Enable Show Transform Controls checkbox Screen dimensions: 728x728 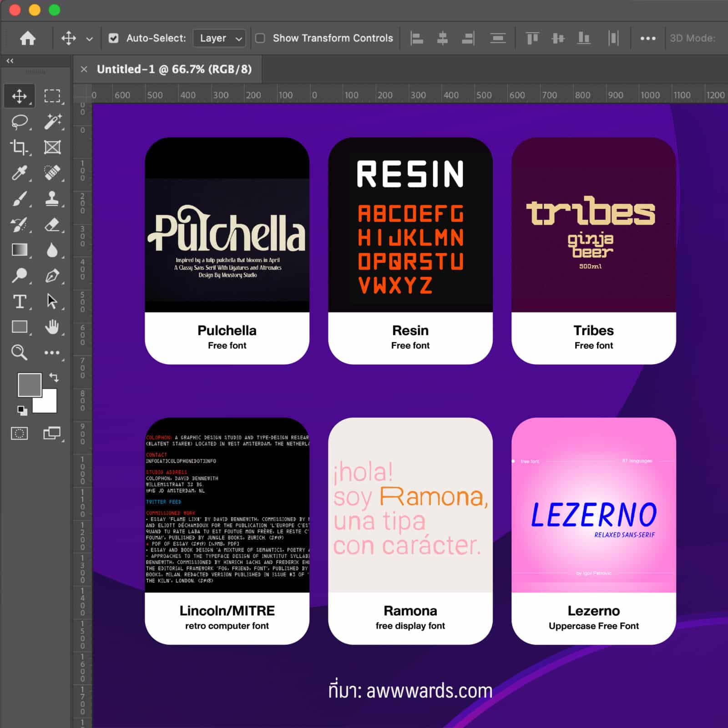tap(260, 38)
